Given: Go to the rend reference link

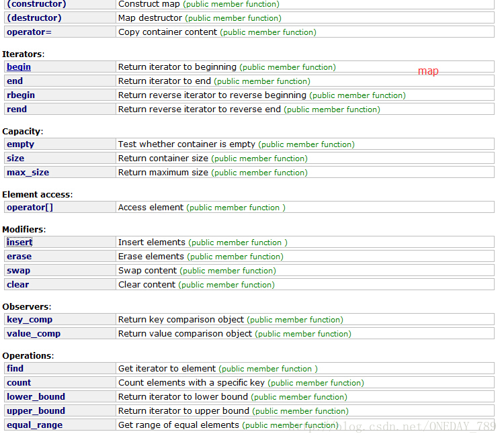Looking at the screenshot, I should (17, 109).
